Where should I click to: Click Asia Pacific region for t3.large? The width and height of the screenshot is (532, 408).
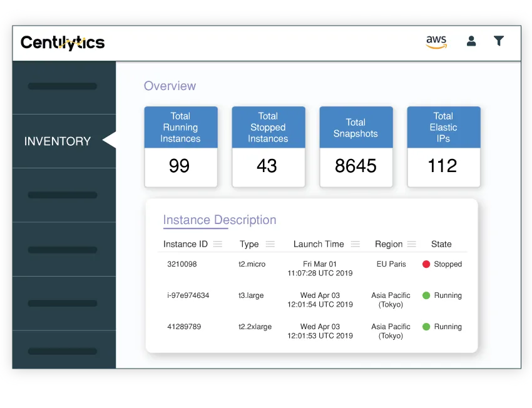click(391, 300)
